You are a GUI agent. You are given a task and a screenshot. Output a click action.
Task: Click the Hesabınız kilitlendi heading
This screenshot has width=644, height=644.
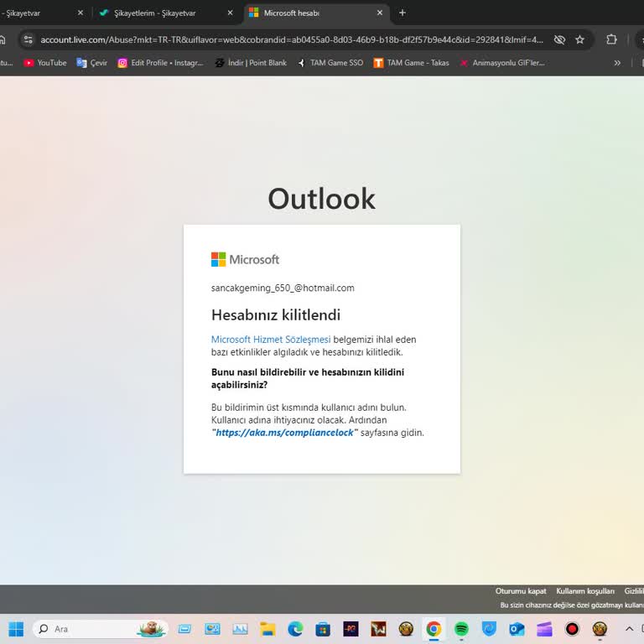pos(276,315)
